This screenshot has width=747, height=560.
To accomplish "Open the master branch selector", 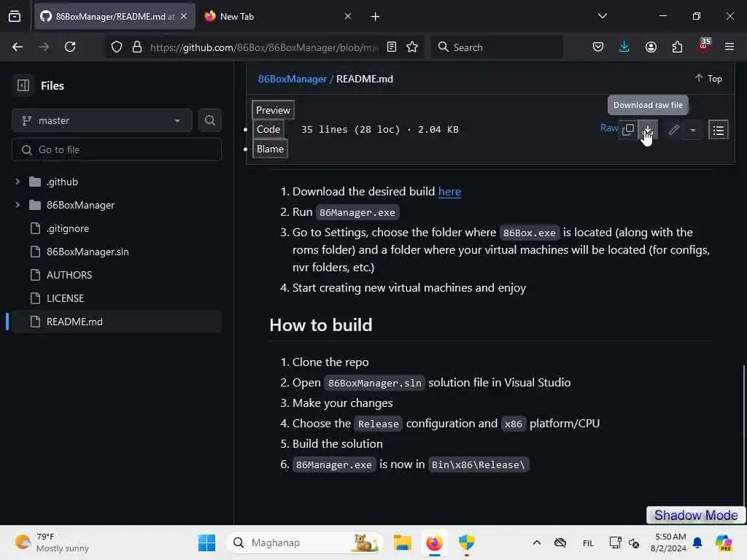I will (x=101, y=120).
